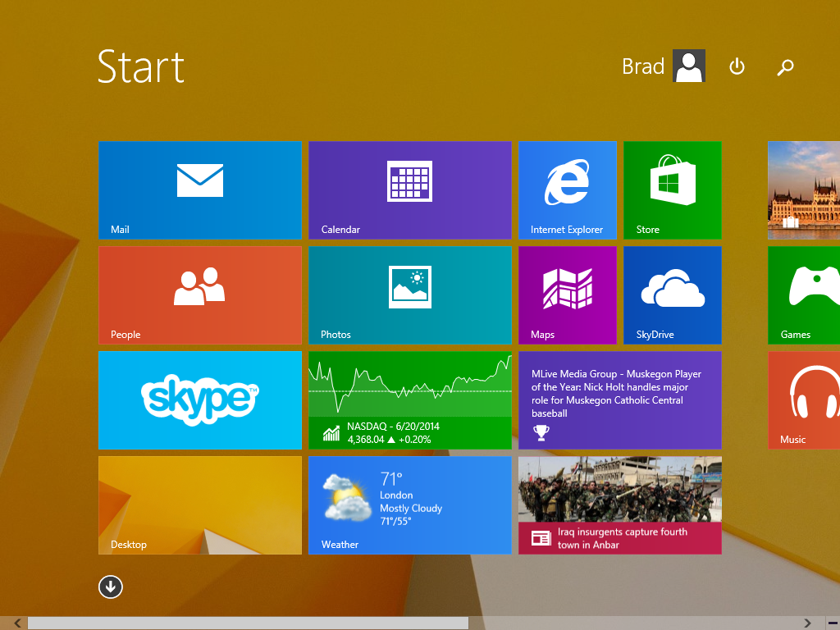The height and width of the screenshot is (630, 840).
Task: Open the MLive Muskegon sports news tile
Action: tap(620, 400)
